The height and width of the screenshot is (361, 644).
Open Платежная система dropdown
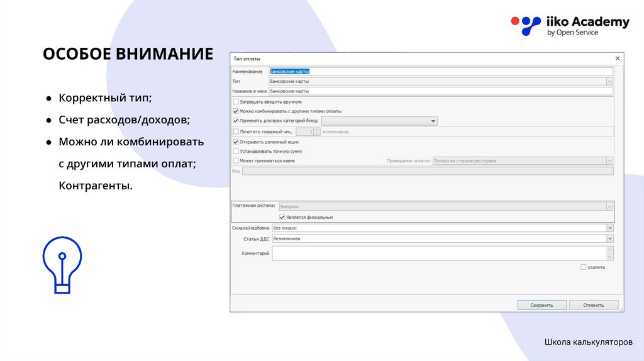click(x=609, y=206)
